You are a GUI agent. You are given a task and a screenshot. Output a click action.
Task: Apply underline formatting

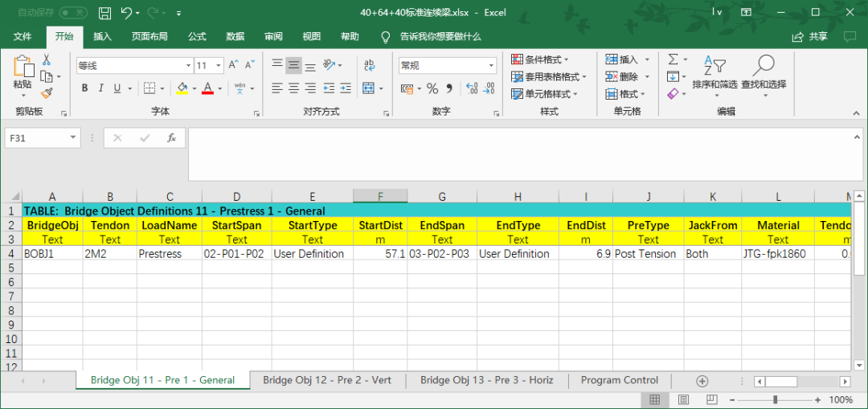117,88
